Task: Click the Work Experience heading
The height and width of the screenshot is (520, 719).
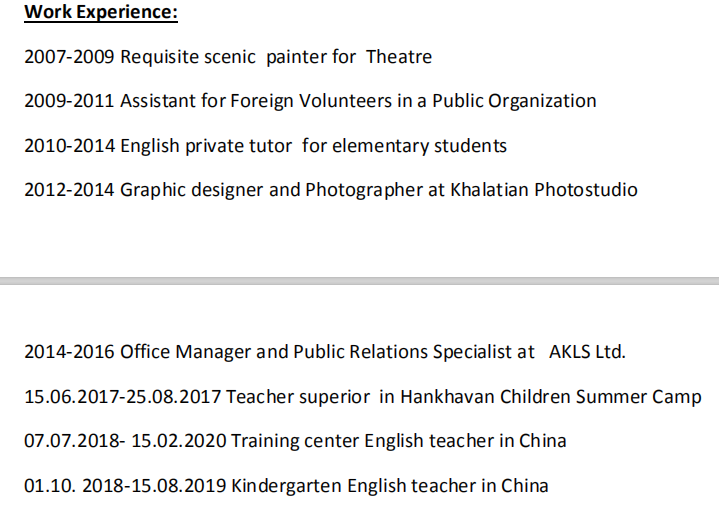Action: tap(100, 13)
